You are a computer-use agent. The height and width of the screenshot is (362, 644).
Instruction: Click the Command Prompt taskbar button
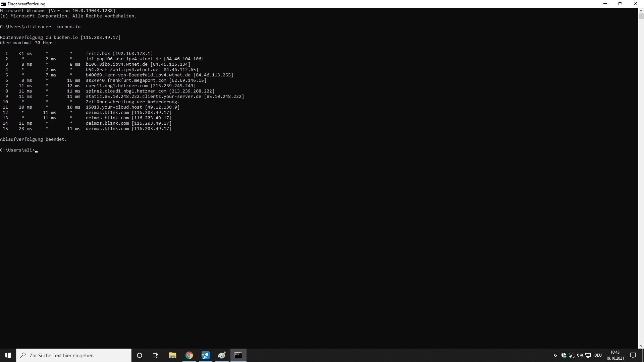[x=238, y=355]
